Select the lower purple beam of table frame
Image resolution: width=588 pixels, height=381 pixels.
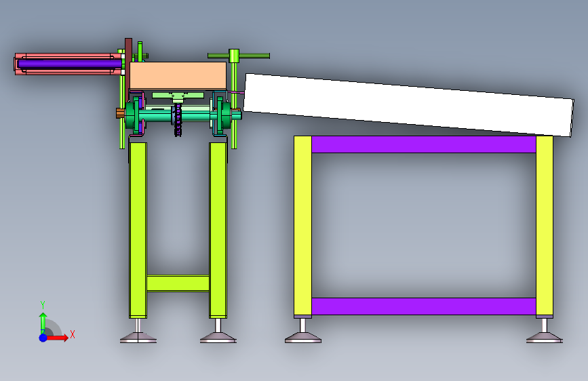click(x=423, y=306)
